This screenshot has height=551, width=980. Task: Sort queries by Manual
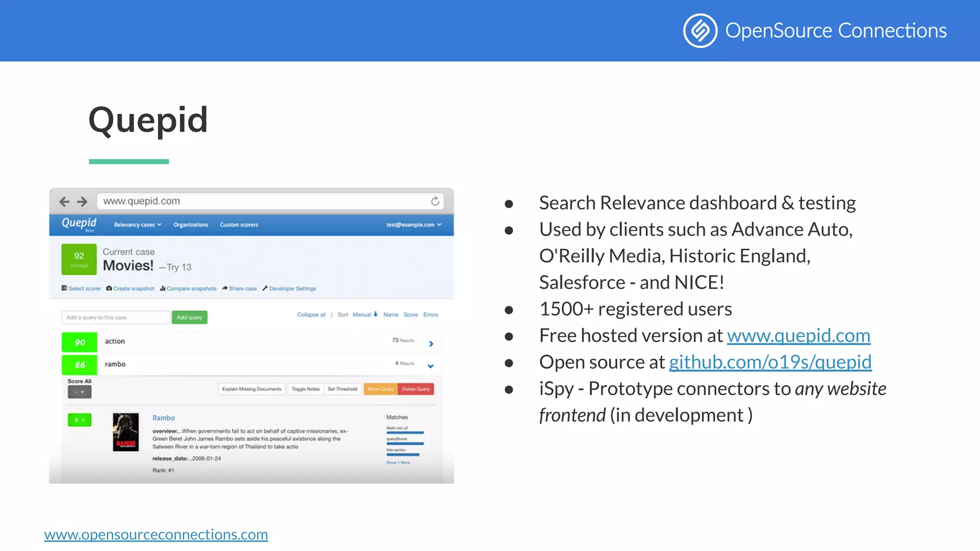tap(365, 315)
